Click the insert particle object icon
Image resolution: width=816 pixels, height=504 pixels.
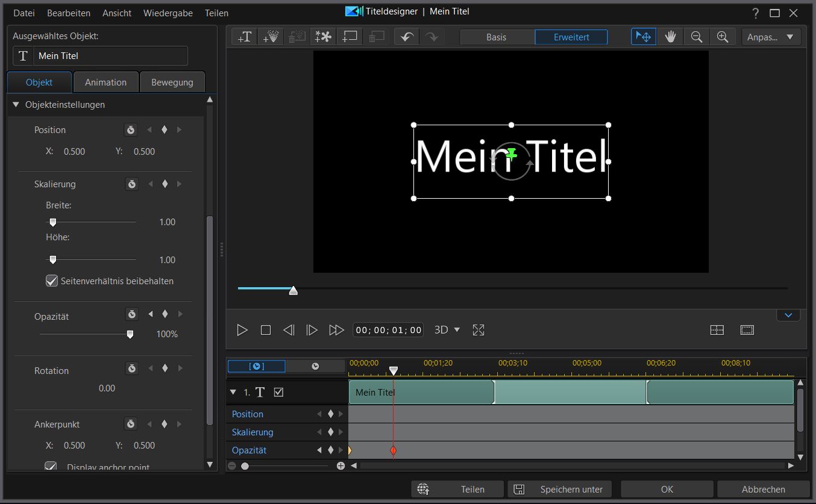coord(271,37)
